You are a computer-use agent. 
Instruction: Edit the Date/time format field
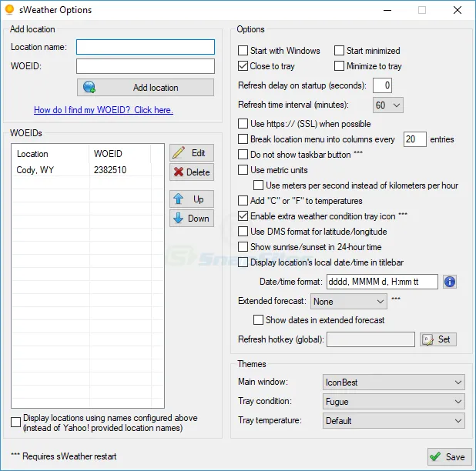[382, 282]
